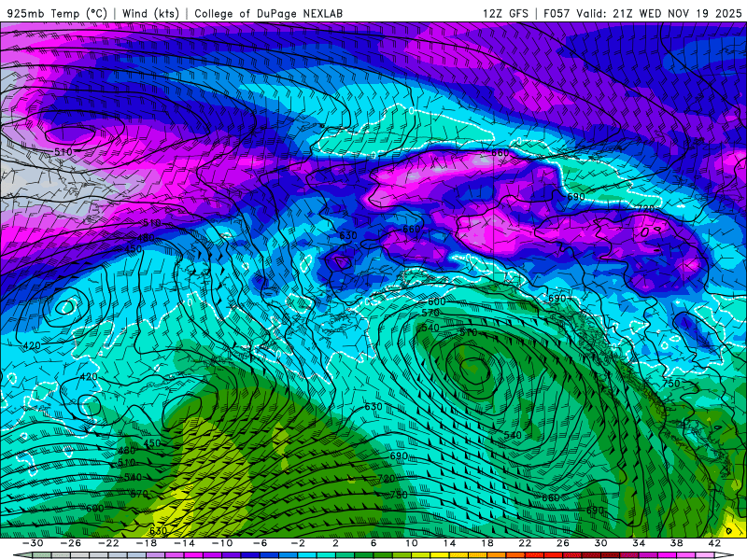
Task: Select the "Wind (kts)" header label
Action: (x=150, y=13)
